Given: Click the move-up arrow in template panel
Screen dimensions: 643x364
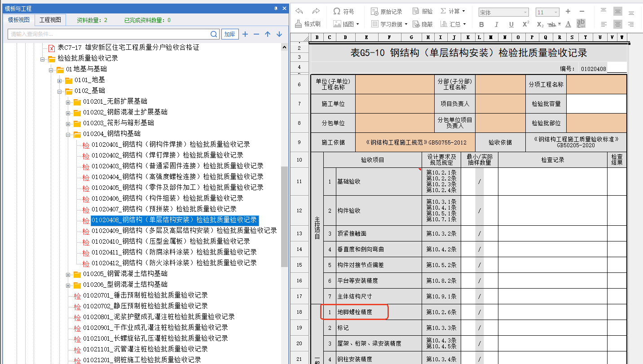Looking at the screenshot, I should pos(268,34).
